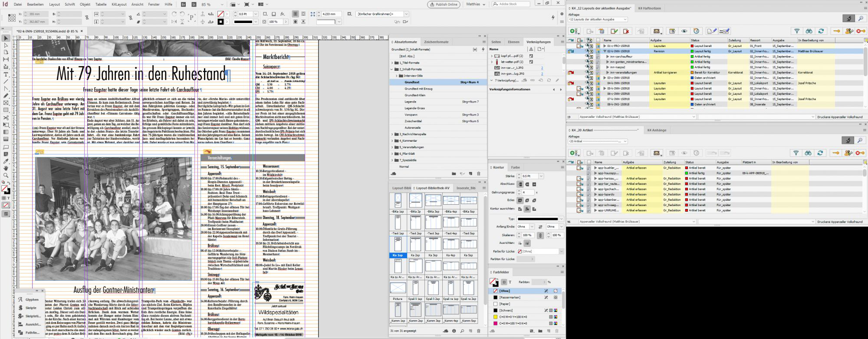This screenshot has height=339, width=868.
Task: Open the K4Layout menu
Action: point(119,4)
